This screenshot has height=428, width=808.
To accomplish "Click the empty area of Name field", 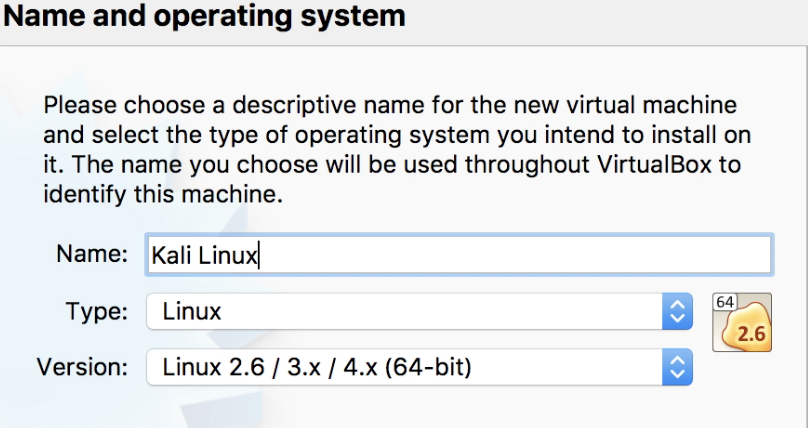I will (513, 255).
